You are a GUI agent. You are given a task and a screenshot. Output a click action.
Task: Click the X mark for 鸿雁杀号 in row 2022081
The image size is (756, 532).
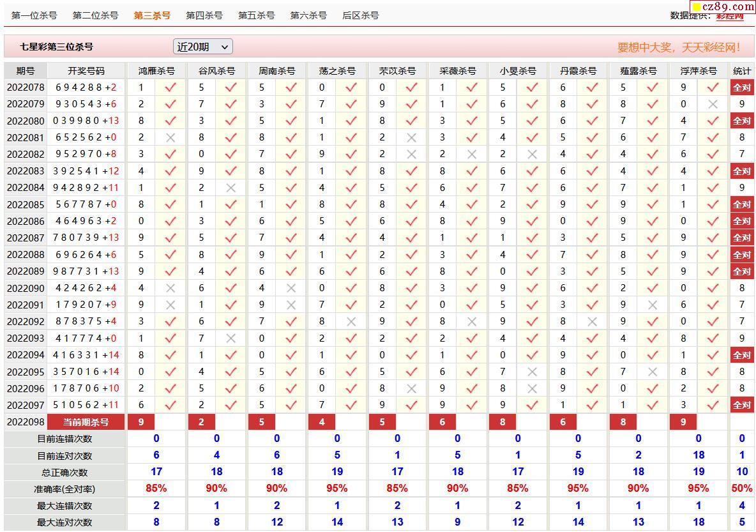pyautogui.click(x=170, y=137)
